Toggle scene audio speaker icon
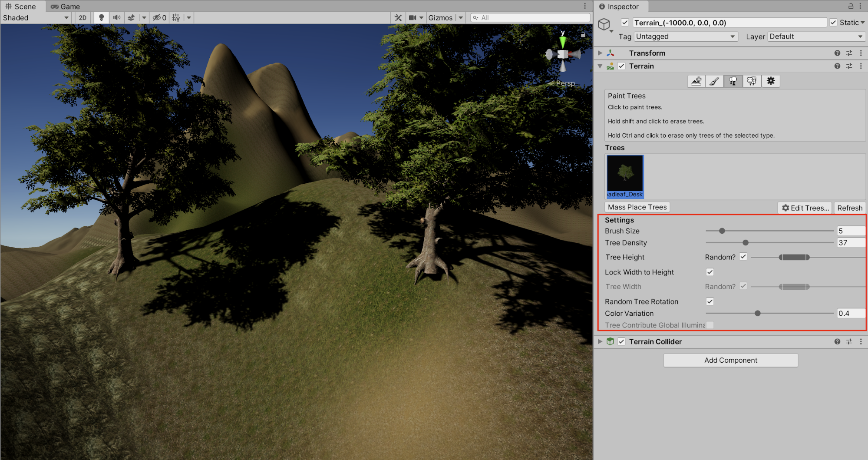868x460 pixels. click(116, 18)
